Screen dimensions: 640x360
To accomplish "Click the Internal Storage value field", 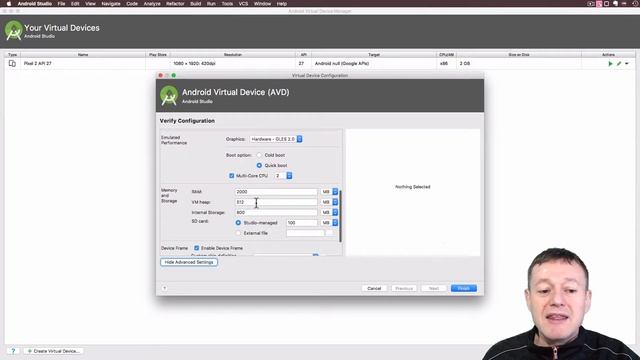I will click(276, 212).
